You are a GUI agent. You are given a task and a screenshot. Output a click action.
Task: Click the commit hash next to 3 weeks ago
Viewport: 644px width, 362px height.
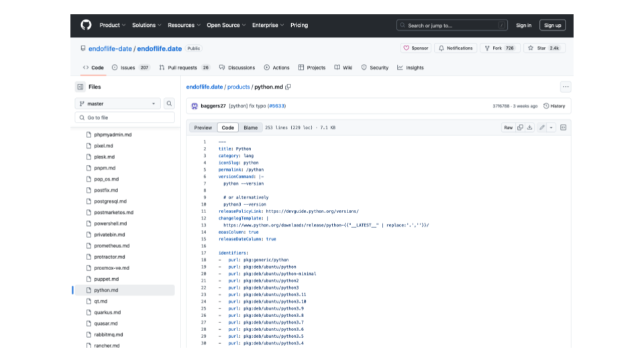(x=501, y=106)
